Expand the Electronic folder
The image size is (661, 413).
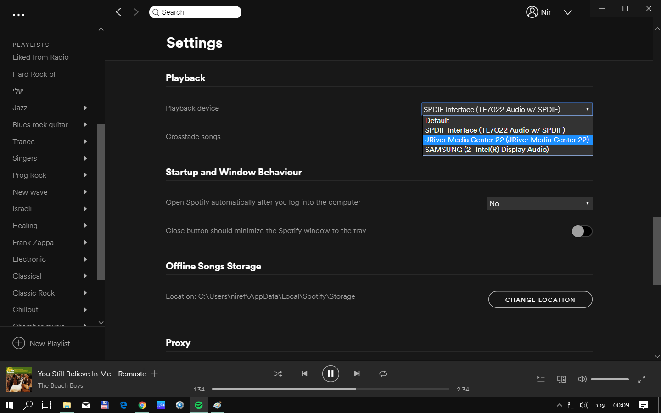click(85, 260)
